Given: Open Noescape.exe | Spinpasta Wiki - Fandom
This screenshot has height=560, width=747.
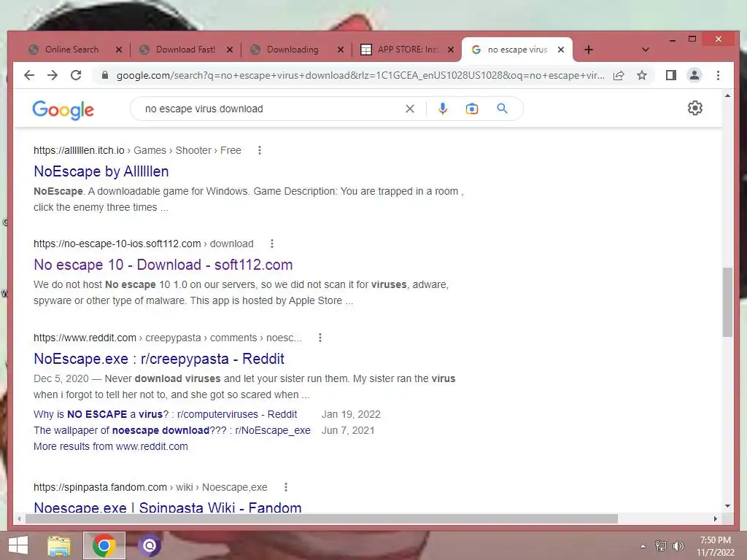Looking at the screenshot, I should pos(168,507).
